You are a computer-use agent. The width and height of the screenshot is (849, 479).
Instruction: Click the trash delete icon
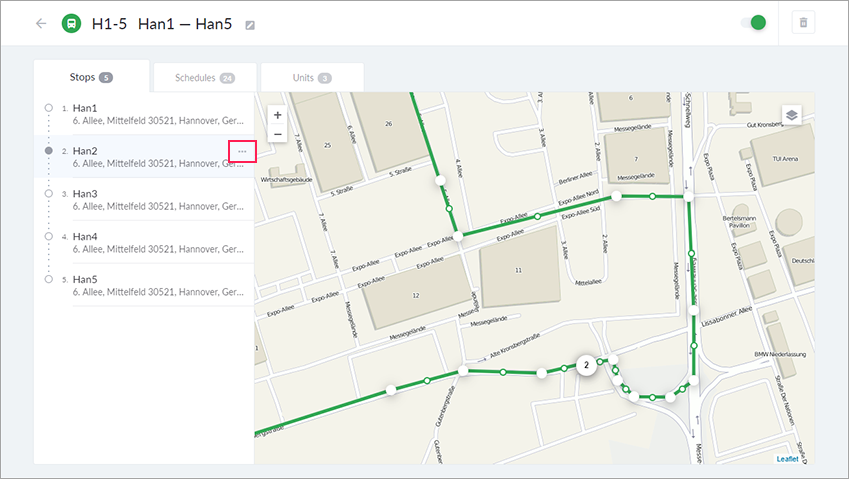803,23
